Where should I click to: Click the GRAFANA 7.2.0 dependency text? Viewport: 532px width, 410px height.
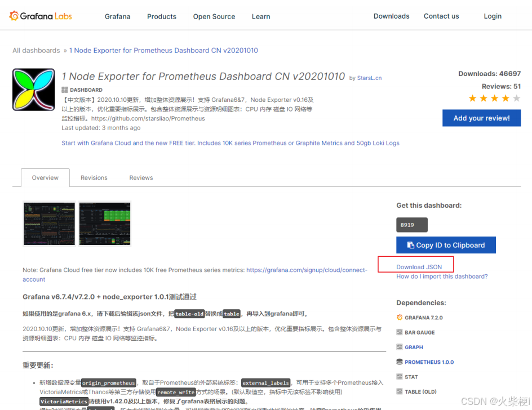[x=423, y=318]
